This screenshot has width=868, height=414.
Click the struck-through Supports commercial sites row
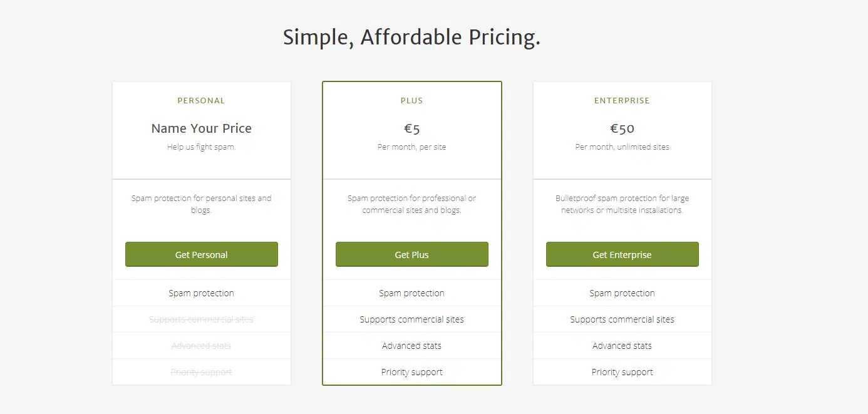[201, 319]
